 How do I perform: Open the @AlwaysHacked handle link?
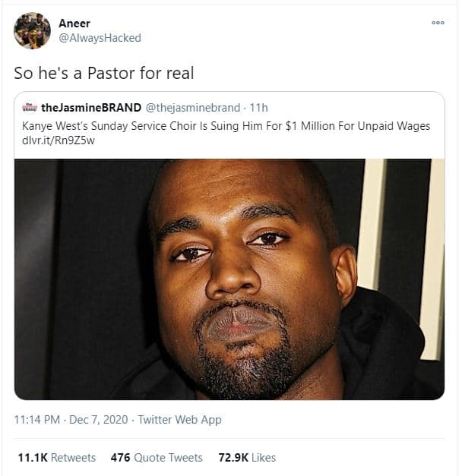coord(100,38)
